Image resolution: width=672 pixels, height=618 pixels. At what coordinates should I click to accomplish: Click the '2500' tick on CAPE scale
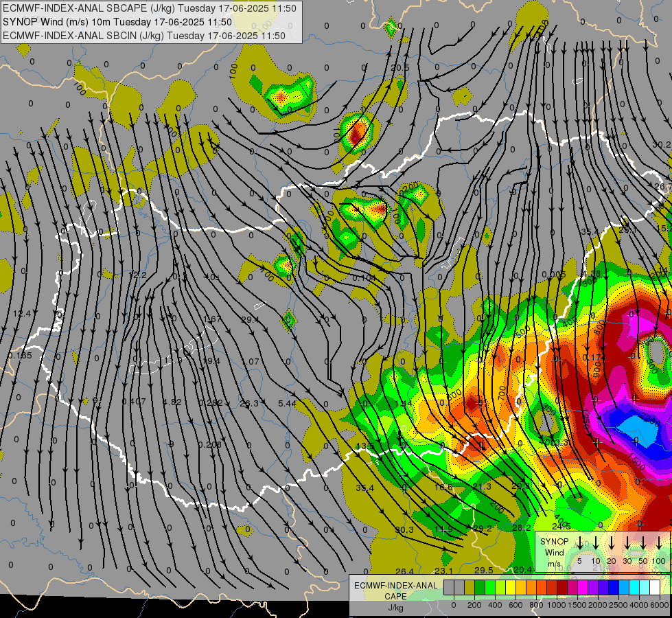pos(618,605)
